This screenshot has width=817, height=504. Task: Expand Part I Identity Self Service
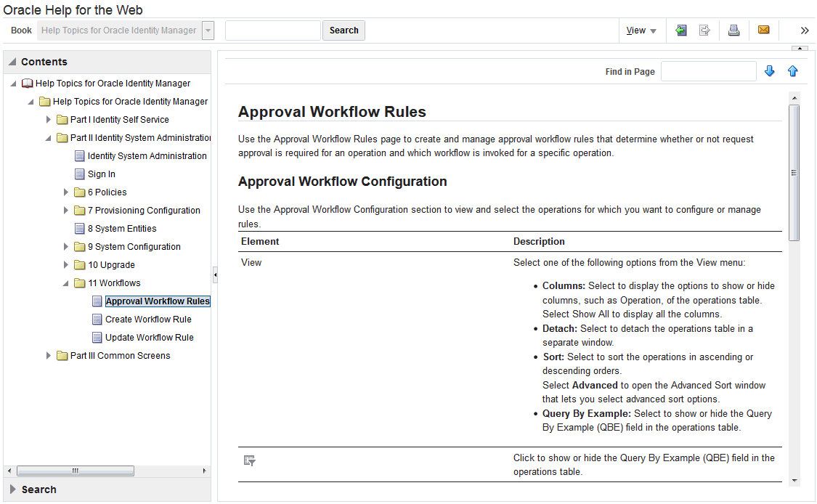(x=49, y=119)
